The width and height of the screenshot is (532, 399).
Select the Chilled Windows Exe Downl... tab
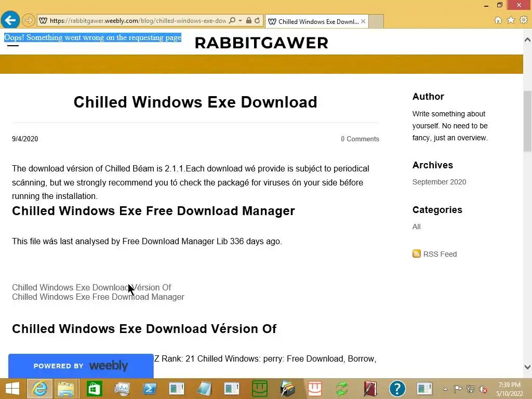[x=317, y=21]
